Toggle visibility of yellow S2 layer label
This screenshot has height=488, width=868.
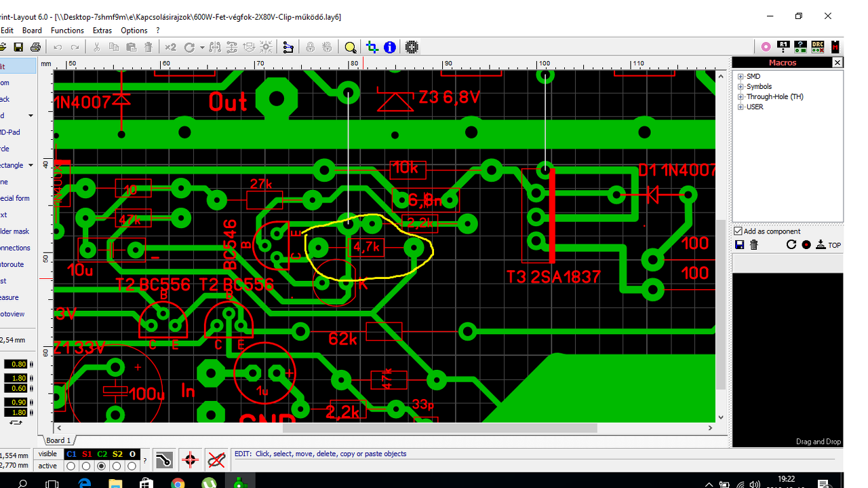[117, 454]
